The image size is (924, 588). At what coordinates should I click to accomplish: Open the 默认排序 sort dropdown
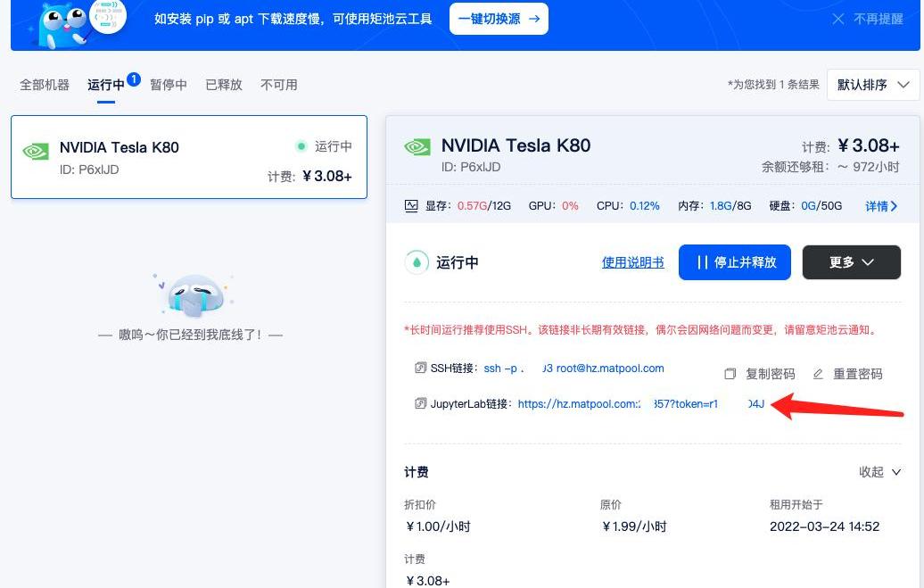point(873,85)
